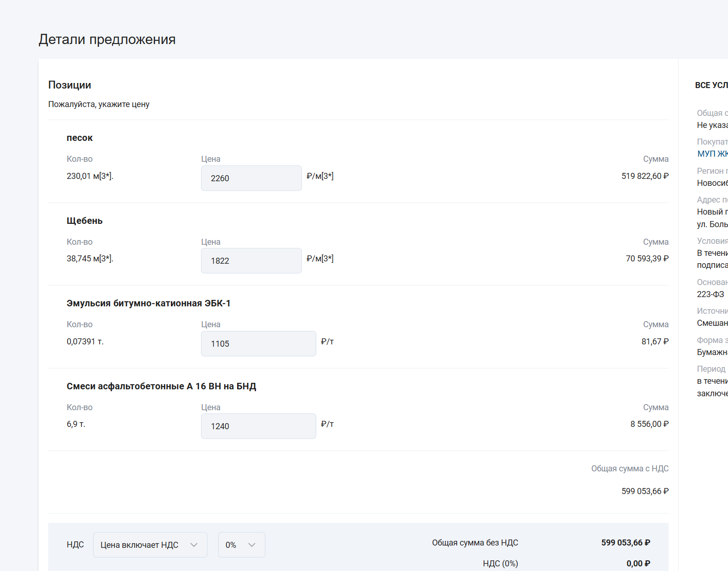Select the quantity '38,745 м[3*].'

click(x=90, y=259)
